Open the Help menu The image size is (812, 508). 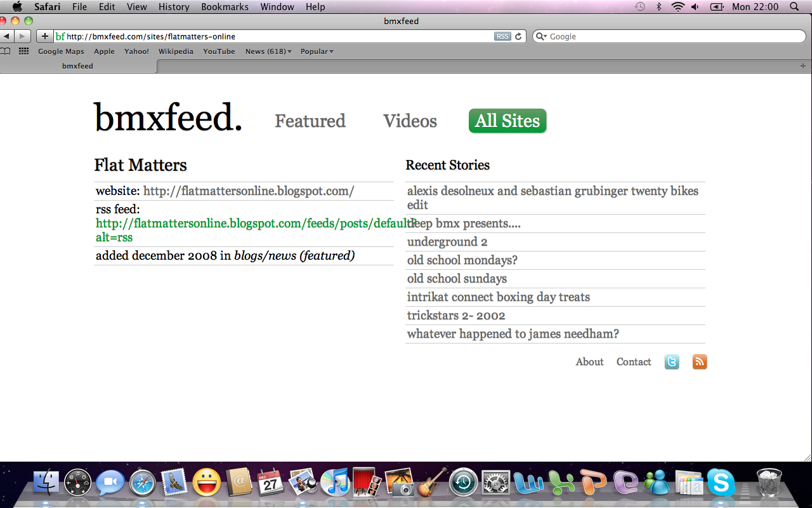point(315,6)
